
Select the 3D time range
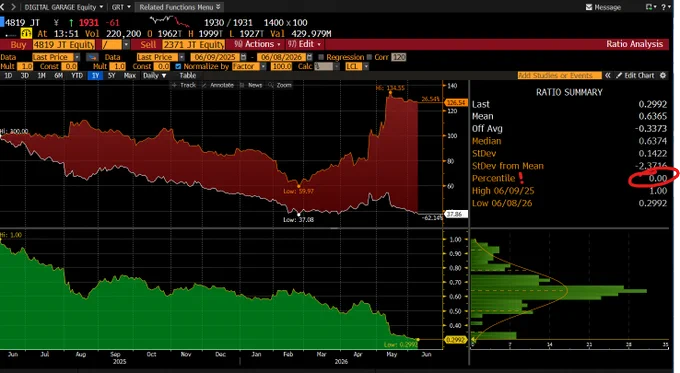tap(25, 75)
